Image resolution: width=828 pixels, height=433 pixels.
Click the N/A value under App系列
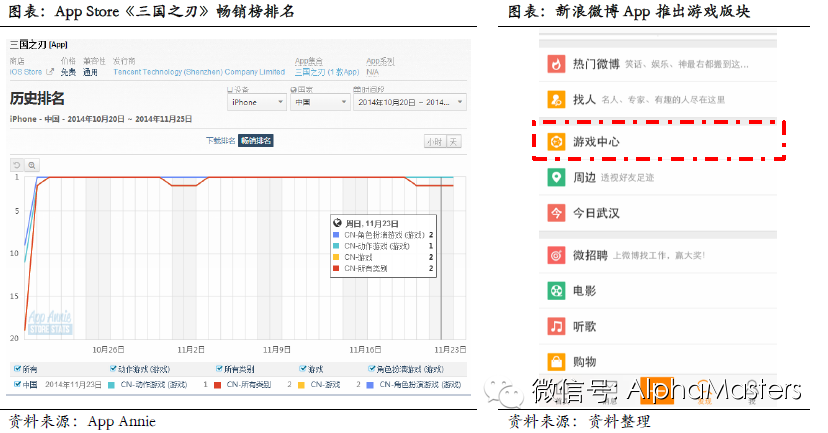point(372,72)
